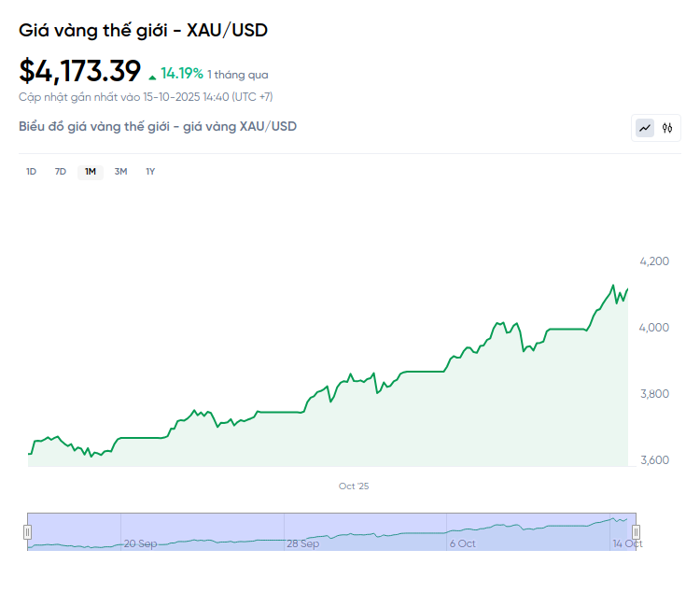Click the 4,200 y-axis price label
The image size is (700, 592).
(654, 261)
